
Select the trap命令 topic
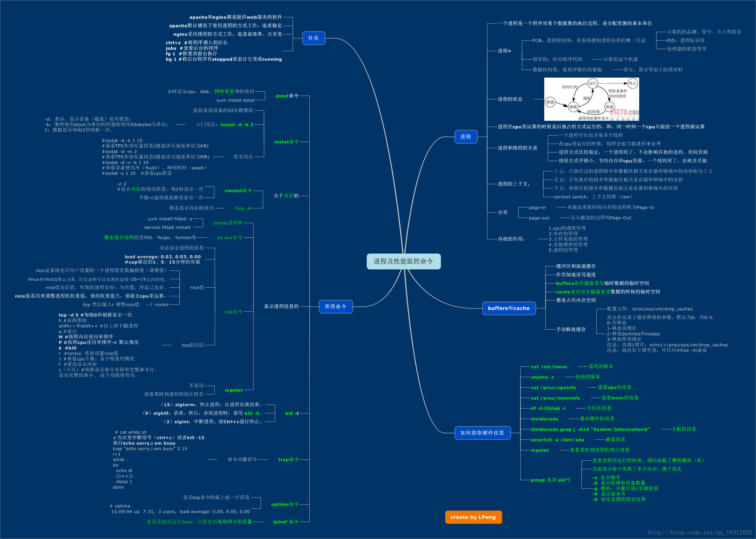[x=288, y=459]
